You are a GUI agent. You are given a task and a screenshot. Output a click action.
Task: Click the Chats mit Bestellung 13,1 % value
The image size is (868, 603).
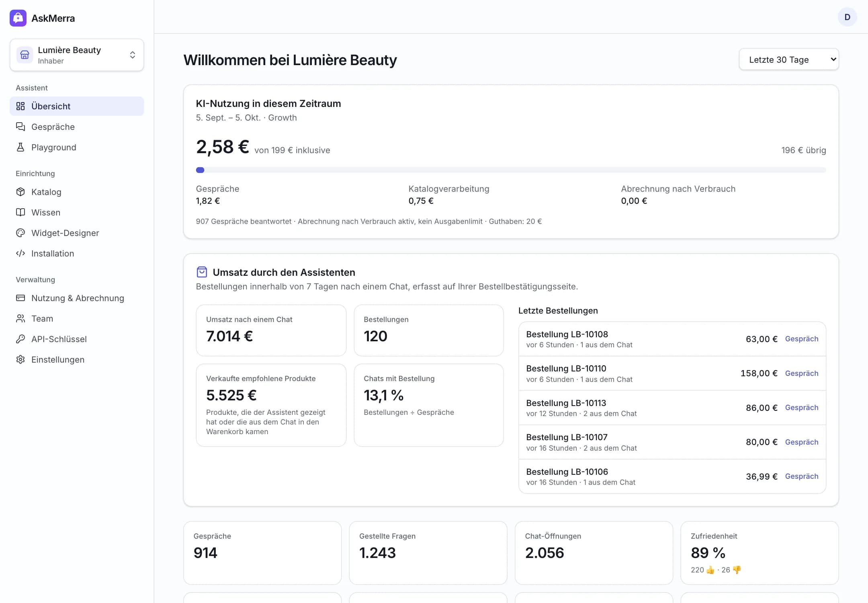[383, 396]
